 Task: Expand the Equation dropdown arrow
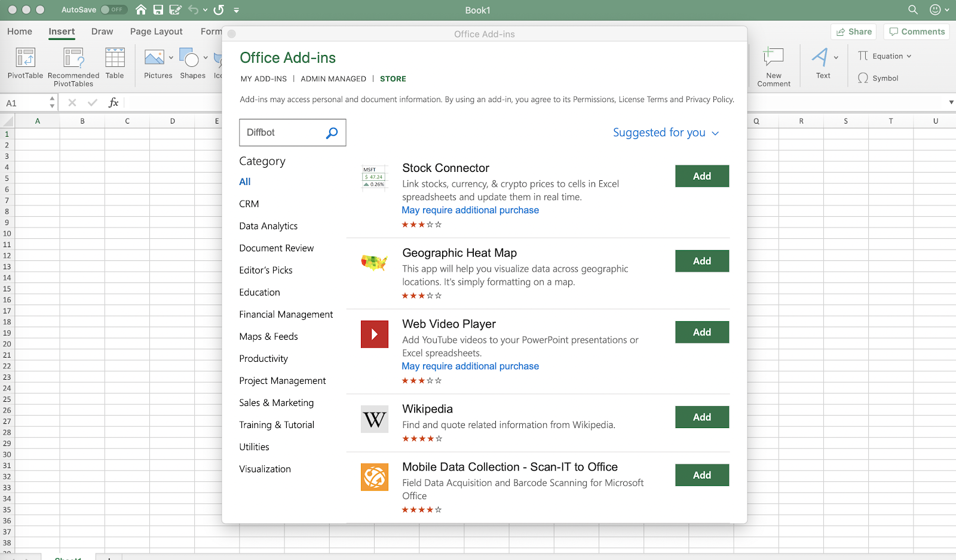click(x=909, y=56)
